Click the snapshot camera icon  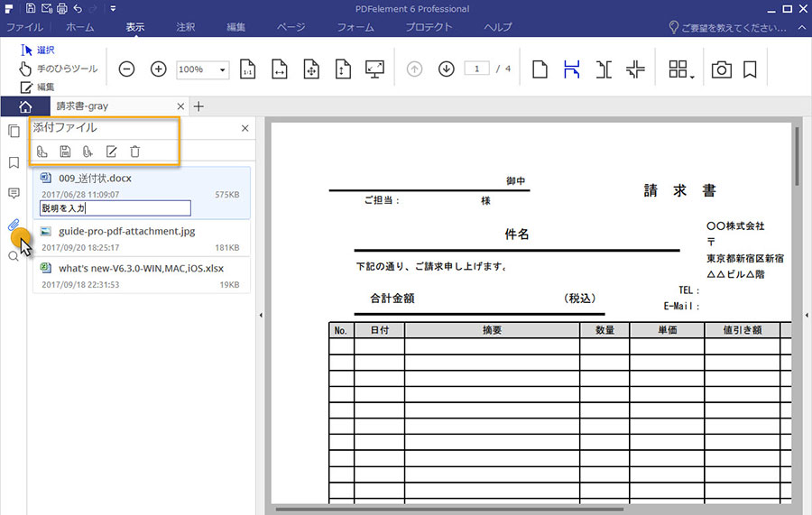tap(722, 69)
